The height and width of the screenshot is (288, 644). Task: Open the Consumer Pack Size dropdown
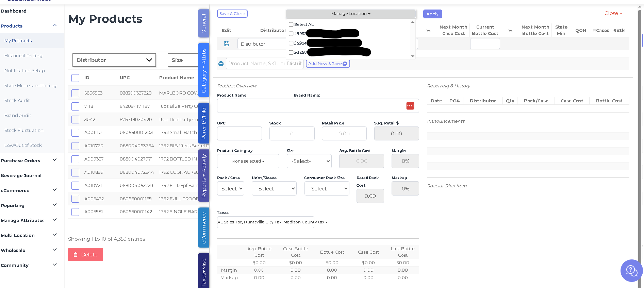(x=327, y=189)
